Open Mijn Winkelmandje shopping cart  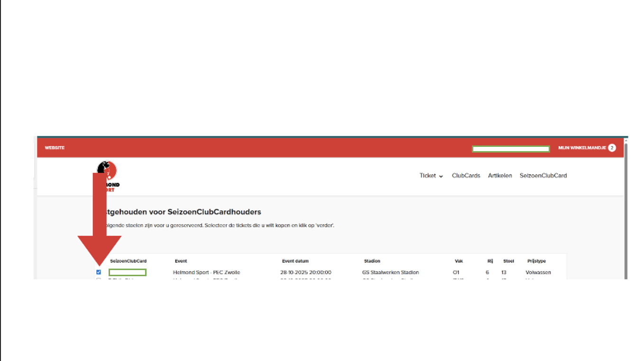click(582, 148)
